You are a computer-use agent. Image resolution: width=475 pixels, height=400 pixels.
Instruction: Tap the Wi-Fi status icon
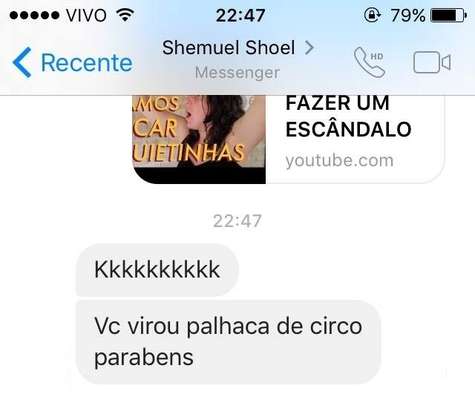[125, 15]
